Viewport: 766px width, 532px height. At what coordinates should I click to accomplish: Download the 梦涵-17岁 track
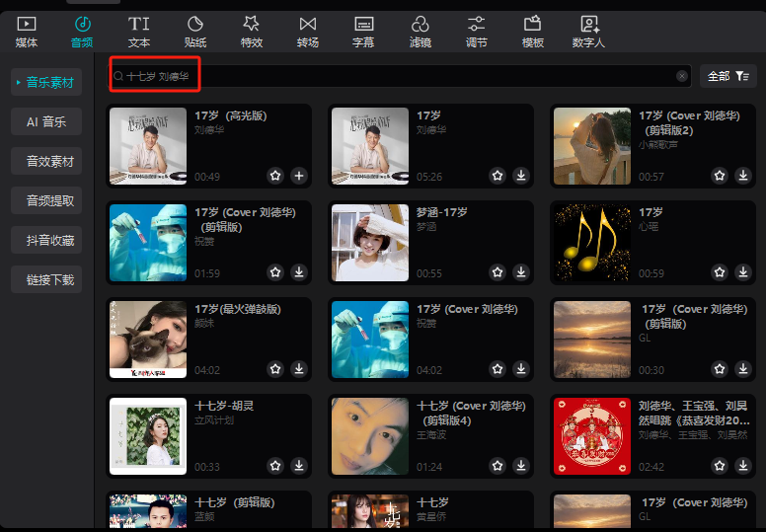coord(521,272)
